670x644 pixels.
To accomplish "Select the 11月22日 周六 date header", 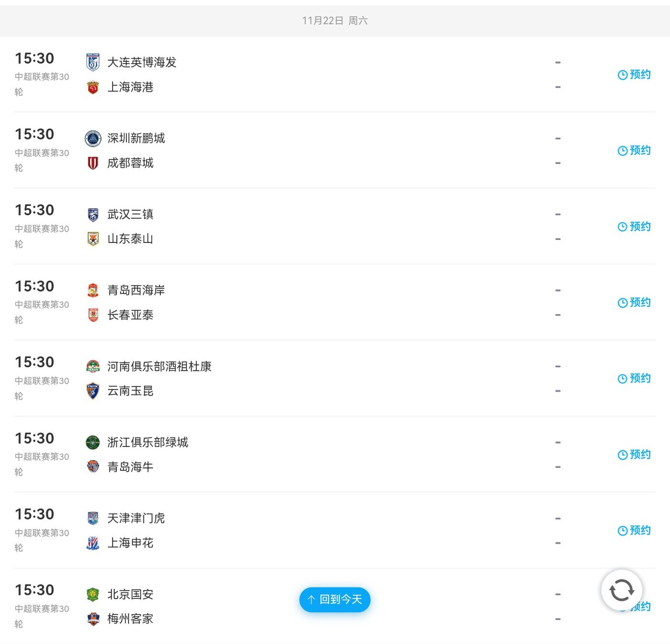I will pos(335,21).
